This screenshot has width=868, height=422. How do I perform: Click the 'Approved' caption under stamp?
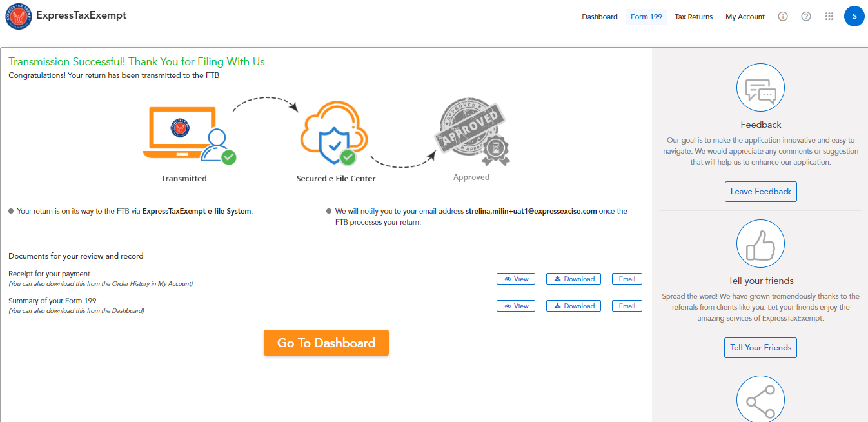coord(471,177)
